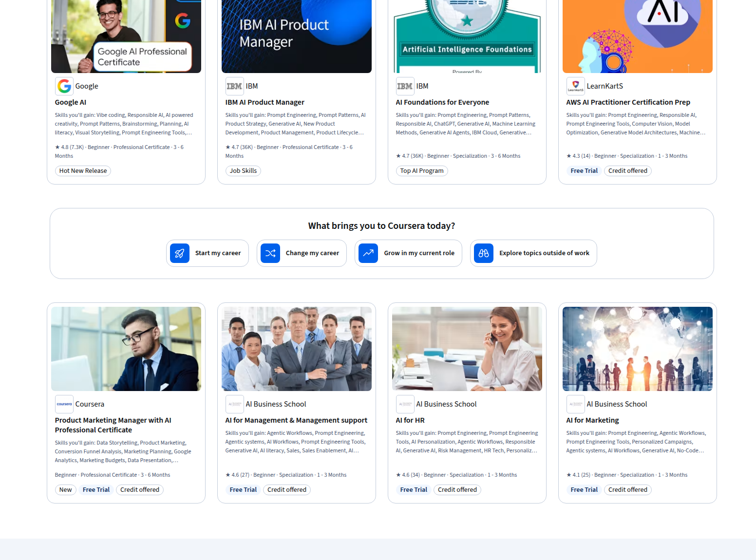This screenshot has height=560, width=756.
Task: Click Free Trial tag on AI for Marketing card
Action: click(584, 490)
